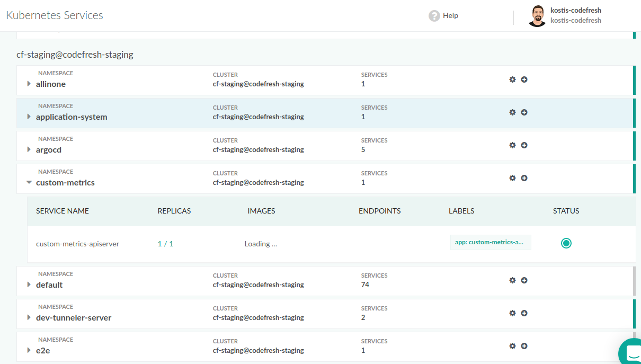Click plus icon in e2e namespace row
Screen dimensions: 641x364
click(x=524, y=346)
